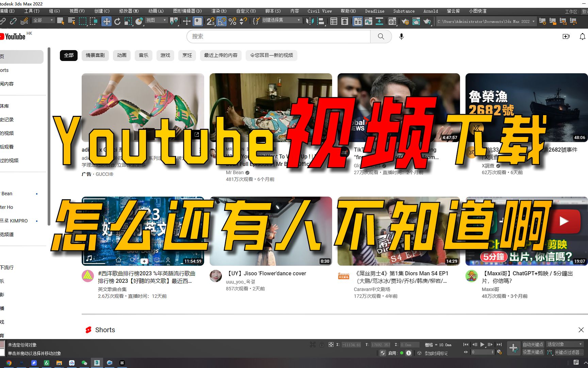Toggle Window/Crossing selection icon
Screen dimensions: 588x368
[x=93, y=21]
